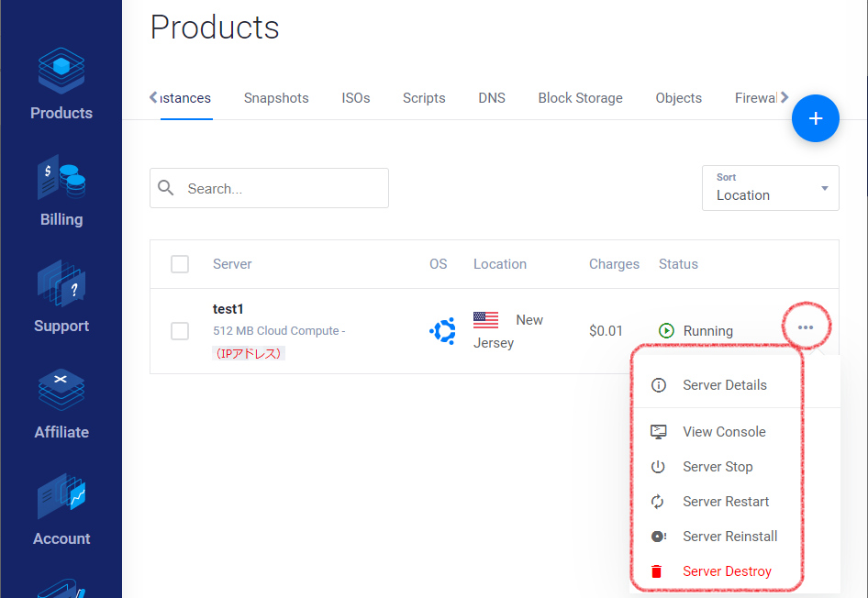Click into the Search field
Viewport: 868px width, 598px height.
269,188
